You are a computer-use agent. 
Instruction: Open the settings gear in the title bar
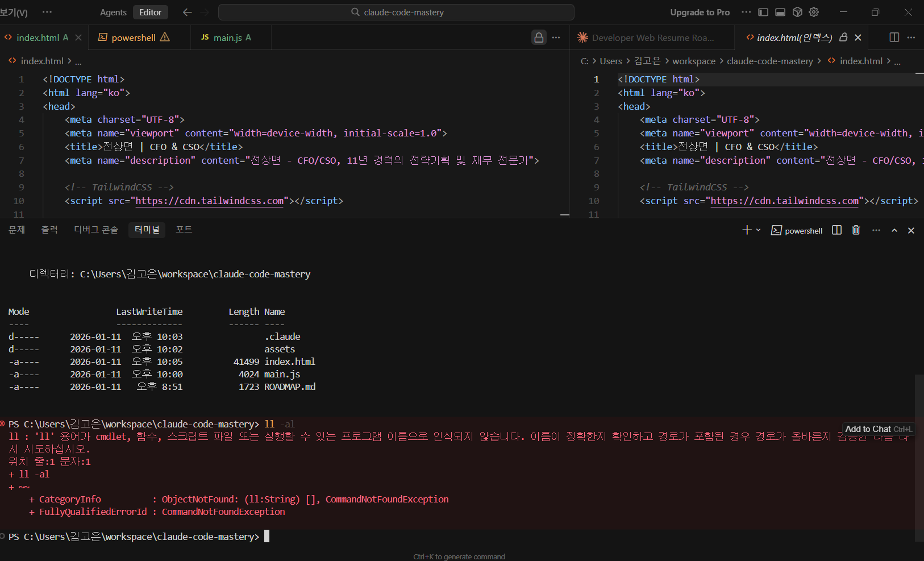[814, 12]
